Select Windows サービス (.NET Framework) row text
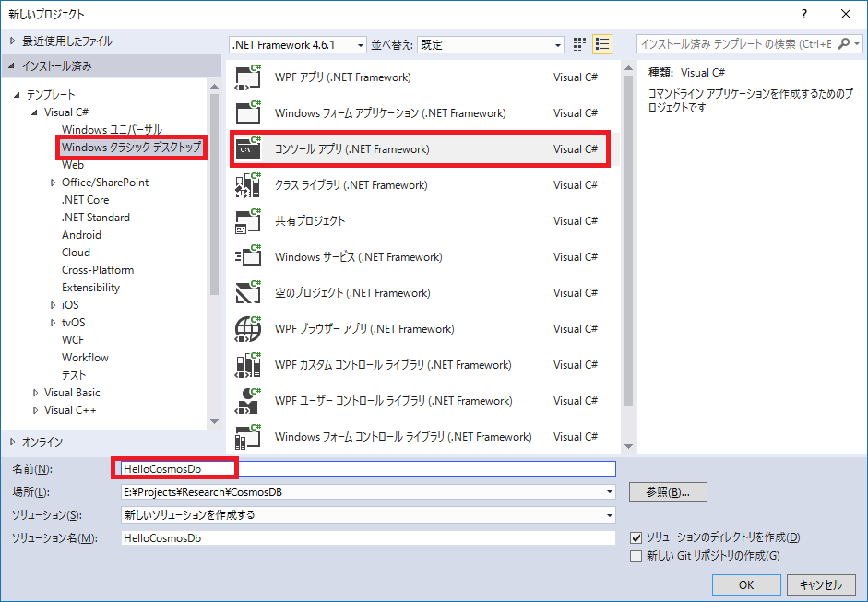 (358, 257)
